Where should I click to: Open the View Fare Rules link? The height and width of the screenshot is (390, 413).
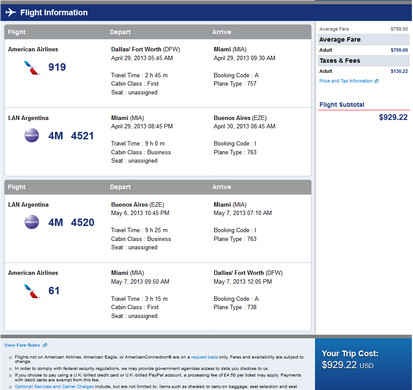click(x=22, y=345)
